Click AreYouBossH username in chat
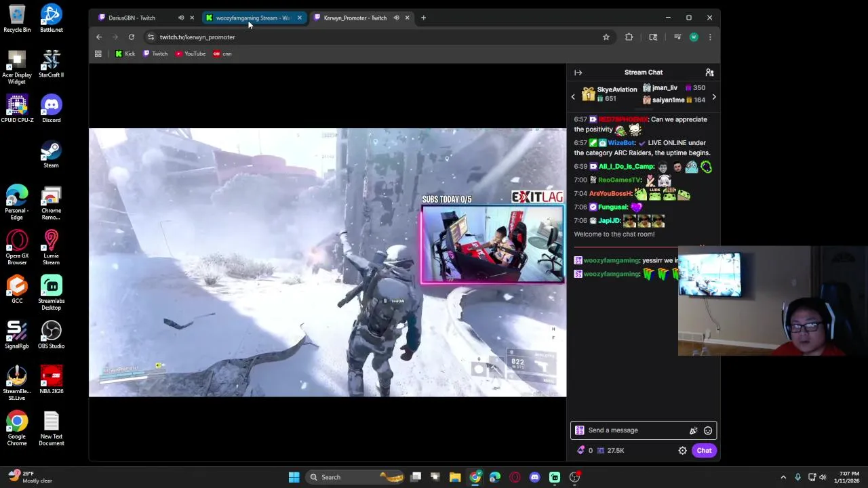The width and height of the screenshot is (868, 488). point(610,194)
